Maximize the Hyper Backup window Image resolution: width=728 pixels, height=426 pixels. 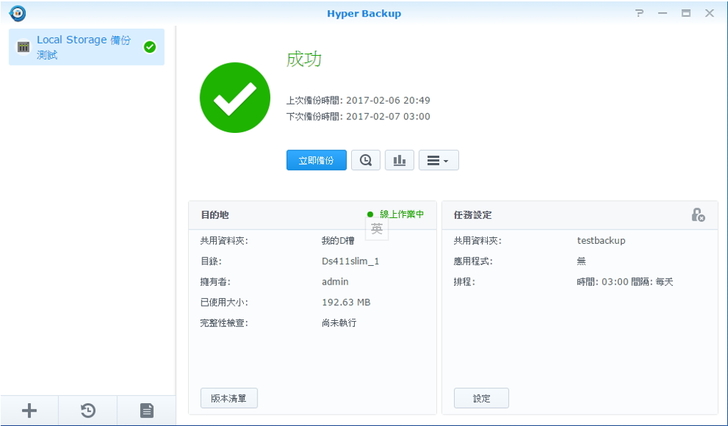686,13
